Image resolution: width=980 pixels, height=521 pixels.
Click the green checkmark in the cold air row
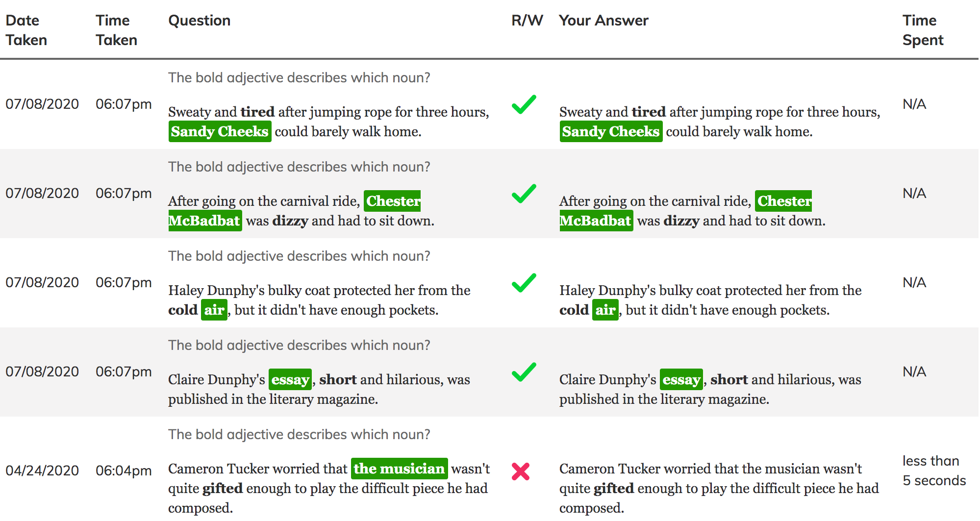click(x=524, y=283)
